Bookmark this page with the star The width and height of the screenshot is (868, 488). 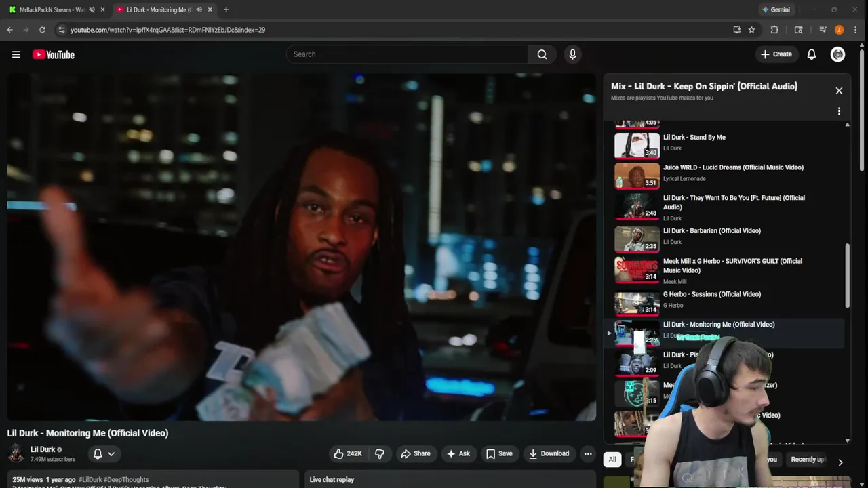tap(751, 30)
